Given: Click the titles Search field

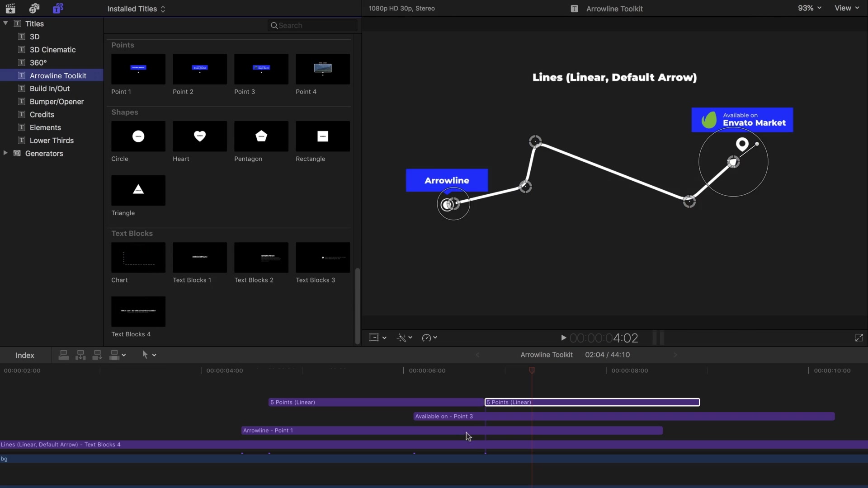Looking at the screenshot, I should tap(312, 25).
